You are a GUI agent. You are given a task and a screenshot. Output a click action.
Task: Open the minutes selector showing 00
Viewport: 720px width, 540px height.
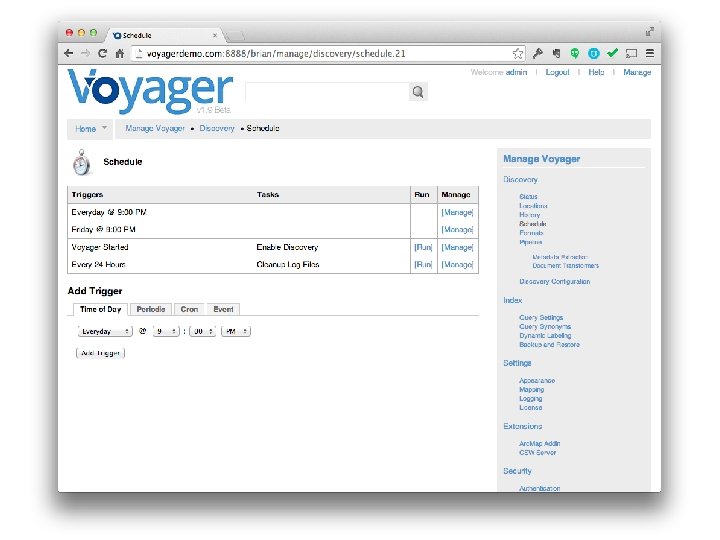pyautogui.click(x=202, y=331)
